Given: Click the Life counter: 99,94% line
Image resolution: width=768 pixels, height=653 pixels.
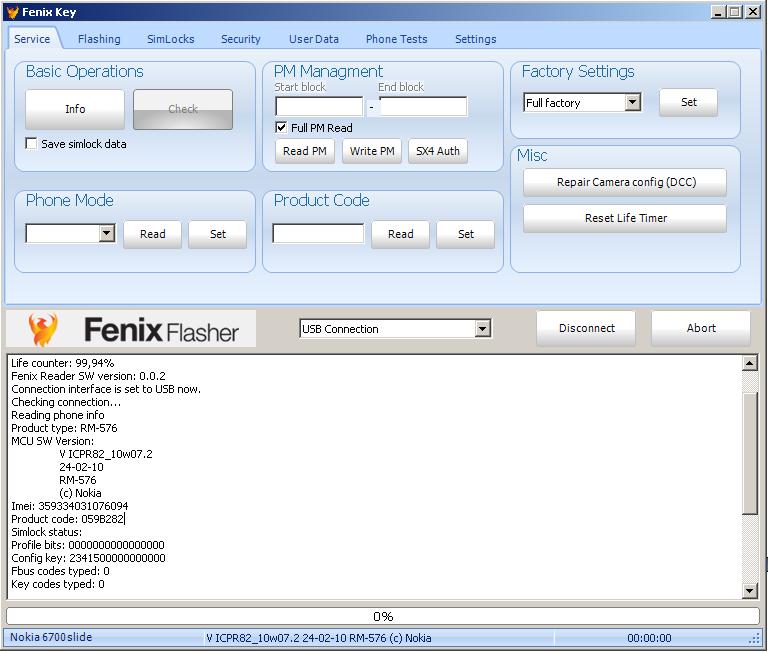Looking at the screenshot, I should (x=62, y=363).
